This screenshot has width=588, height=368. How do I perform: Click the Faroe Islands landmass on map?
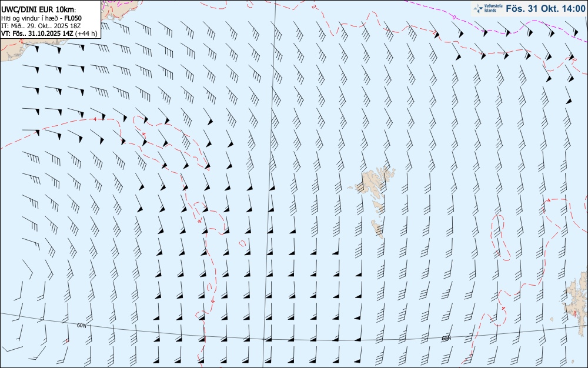click(373, 200)
